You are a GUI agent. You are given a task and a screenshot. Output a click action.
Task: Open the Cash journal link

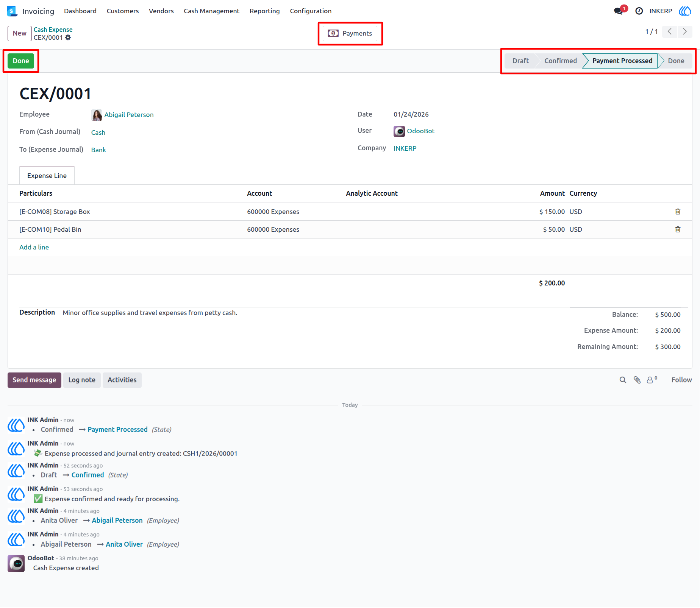[98, 133]
